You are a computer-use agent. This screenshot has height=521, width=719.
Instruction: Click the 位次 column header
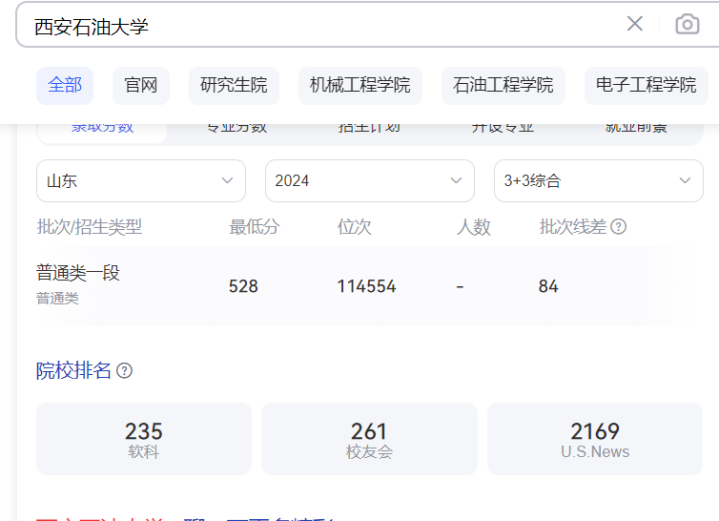point(354,227)
